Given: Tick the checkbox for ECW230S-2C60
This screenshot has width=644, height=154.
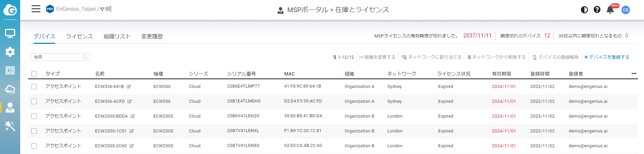Looking at the screenshot, I should (34, 146).
